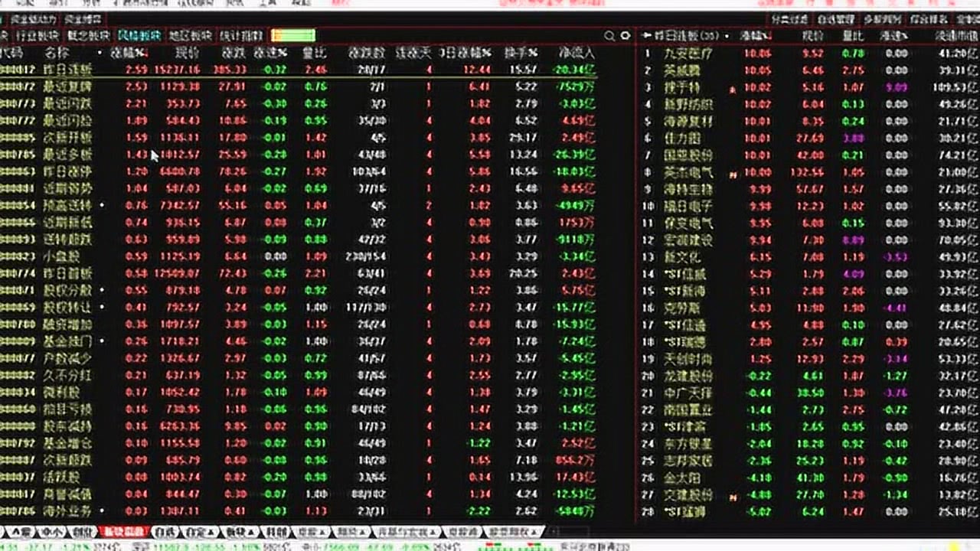Open the search magnifier icon
980x551 pixels.
(609, 36)
